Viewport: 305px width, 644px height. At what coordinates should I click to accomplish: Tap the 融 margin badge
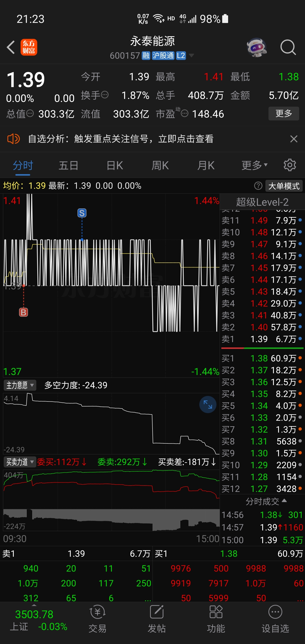pyautogui.click(x=146, y=56)
